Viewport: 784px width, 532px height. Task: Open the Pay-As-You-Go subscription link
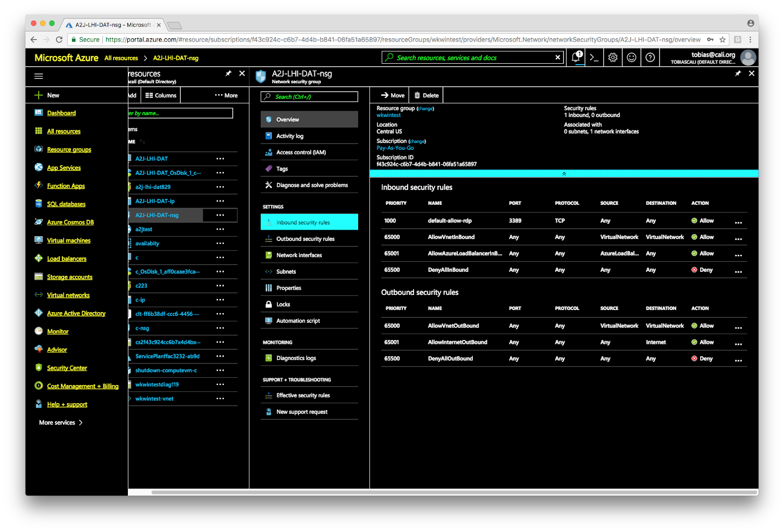click(x=395, y=148)
